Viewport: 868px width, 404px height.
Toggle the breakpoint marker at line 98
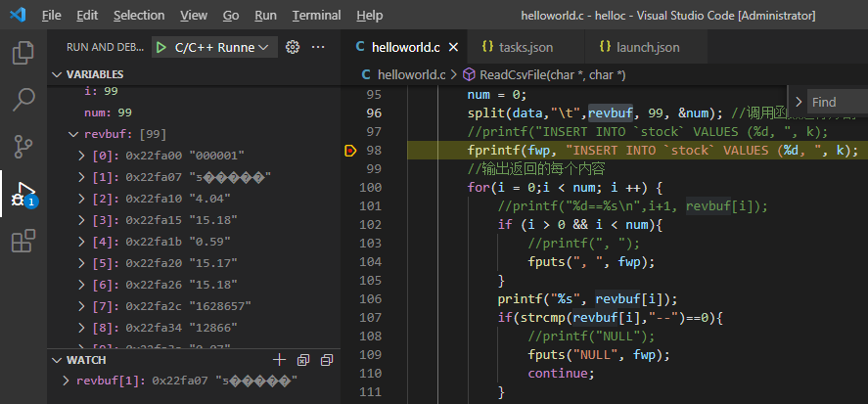point(350,150)
